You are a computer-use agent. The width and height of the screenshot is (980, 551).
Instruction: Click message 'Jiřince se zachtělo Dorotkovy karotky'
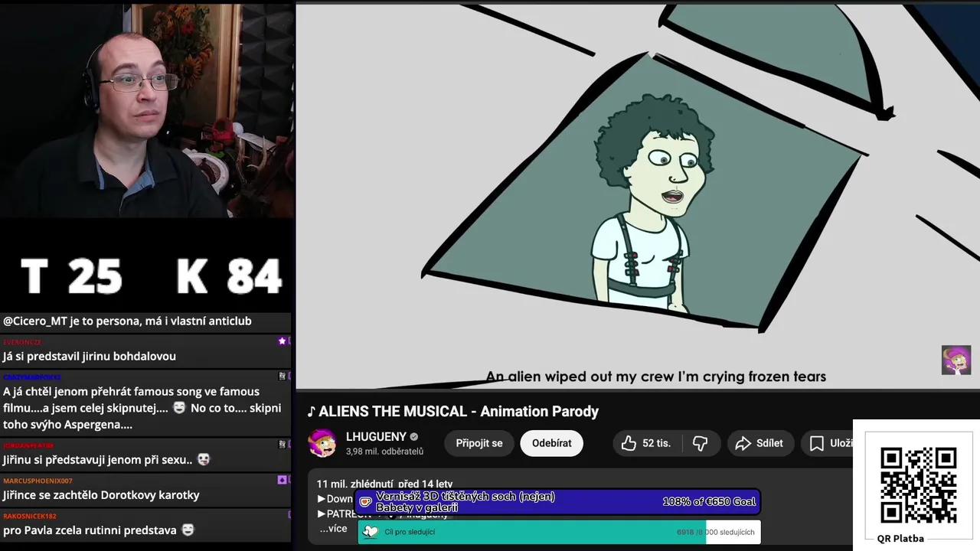(x=101, y=495)
